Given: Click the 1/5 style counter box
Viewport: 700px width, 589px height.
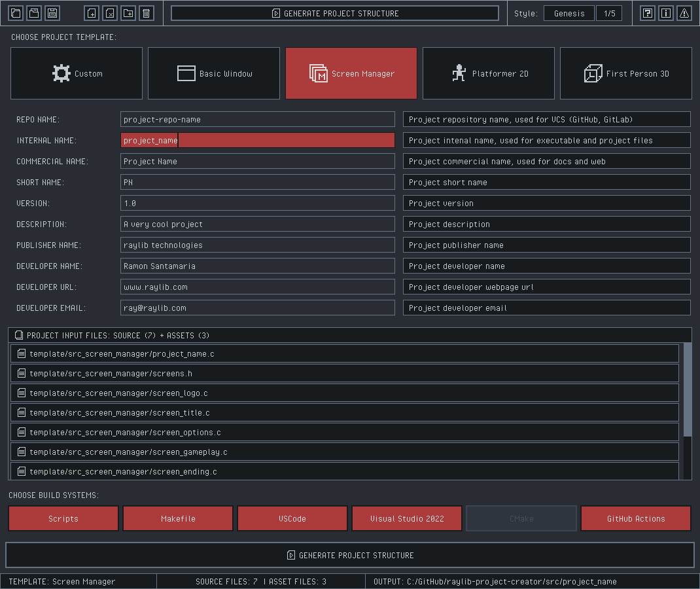Looking at the screenshot, I should click(609, 13).
